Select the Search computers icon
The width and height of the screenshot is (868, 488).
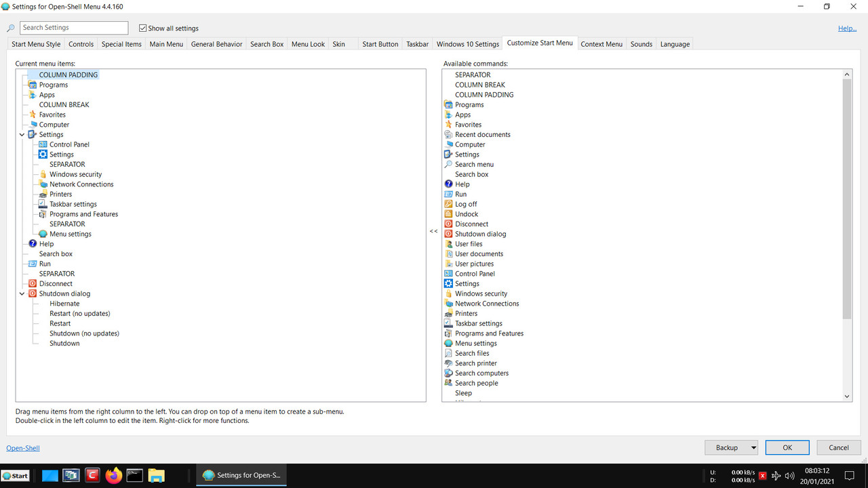coord(448,373)
